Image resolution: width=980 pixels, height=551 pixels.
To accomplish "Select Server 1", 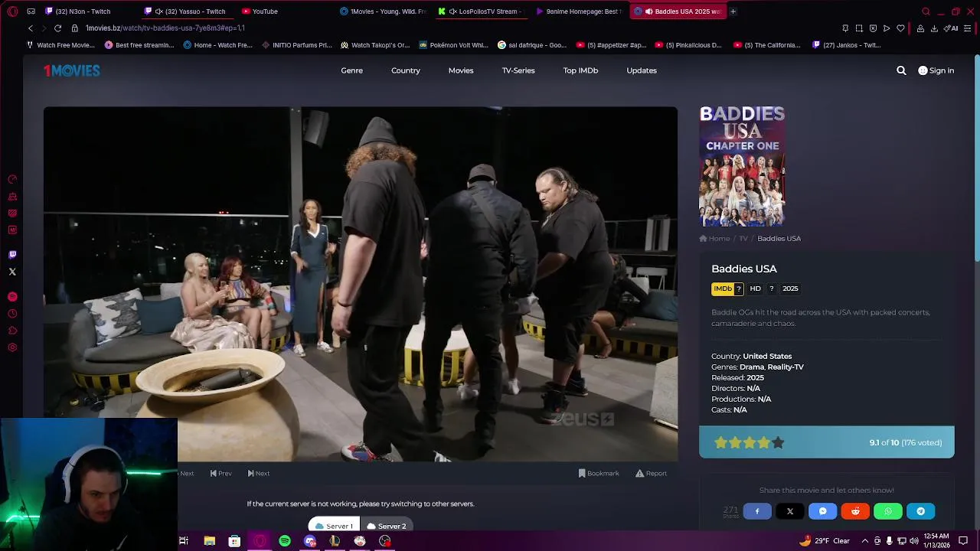I will pos(334,526).
